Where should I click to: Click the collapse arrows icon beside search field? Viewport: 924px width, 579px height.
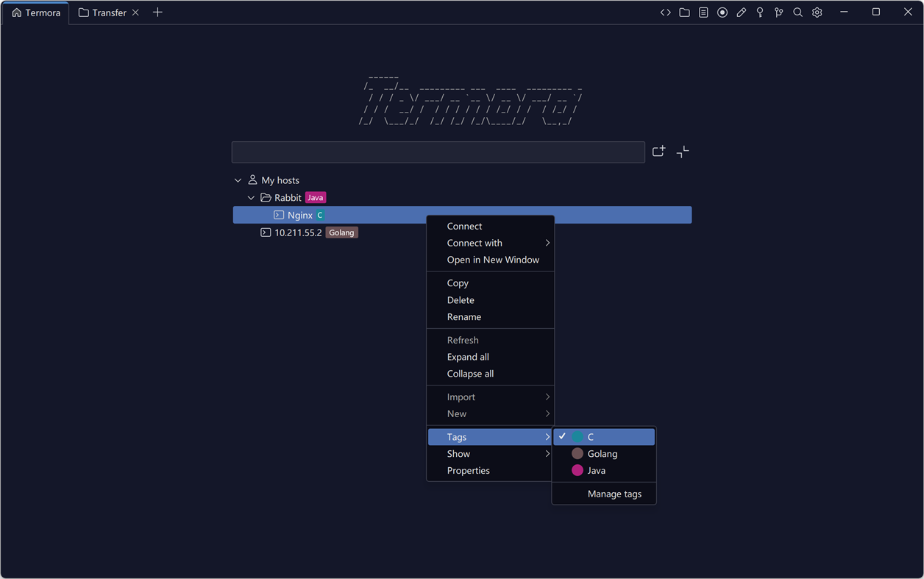pyautogui.click(x=683, y=152)
